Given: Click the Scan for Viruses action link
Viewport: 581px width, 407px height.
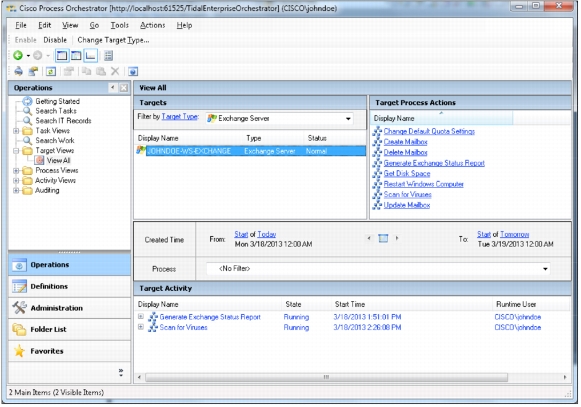Looking at the screenshot, I should [407, 194].
